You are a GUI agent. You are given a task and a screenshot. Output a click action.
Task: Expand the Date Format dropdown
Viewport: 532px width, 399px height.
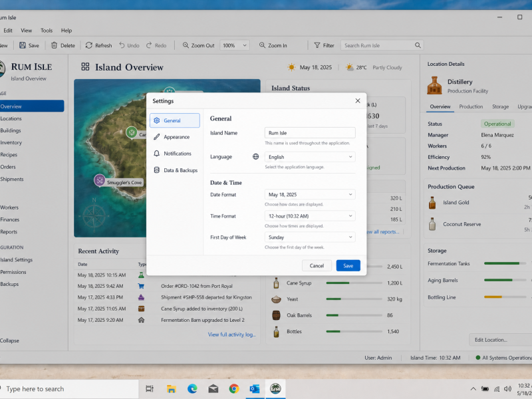click(x=310, y=194)
